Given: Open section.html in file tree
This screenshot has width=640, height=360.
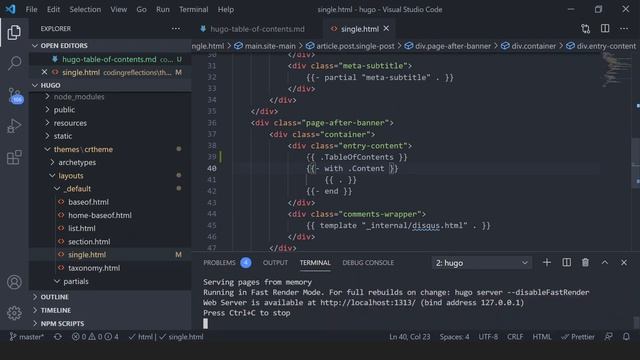Looking at the screenshot, I should click(x=89, y=242).
